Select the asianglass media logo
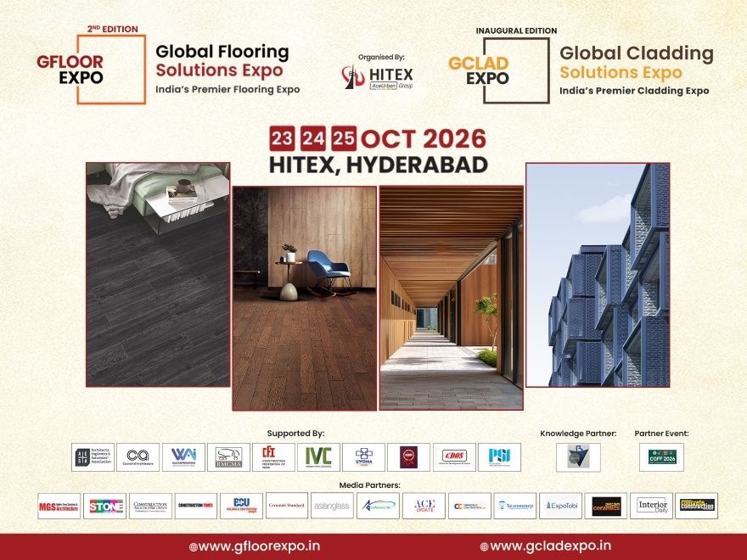This screenshot has width=747, height=560. 332,506
